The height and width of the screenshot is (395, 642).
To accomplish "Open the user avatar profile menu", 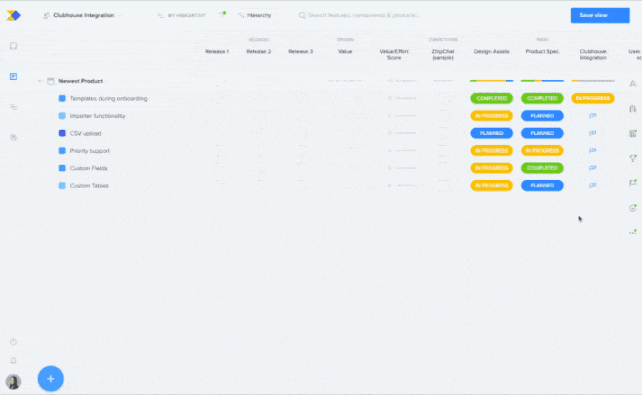I will 13,381.
